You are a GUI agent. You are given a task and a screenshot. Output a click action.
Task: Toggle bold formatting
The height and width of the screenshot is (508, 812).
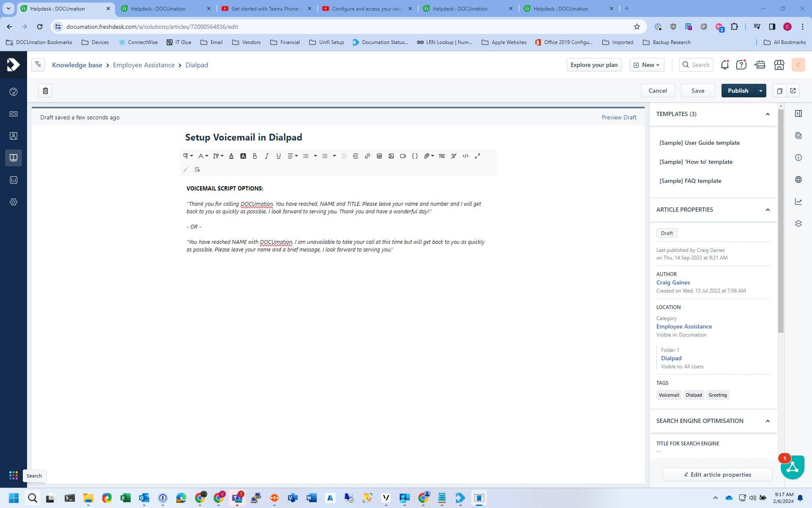click(x=255, y=156)
